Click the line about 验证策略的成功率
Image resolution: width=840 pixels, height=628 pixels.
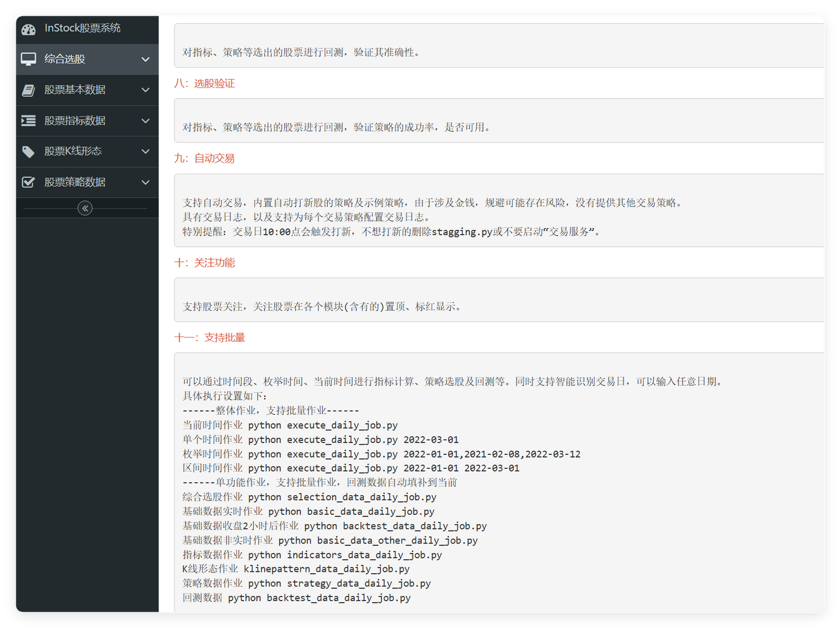click(337, 127)
